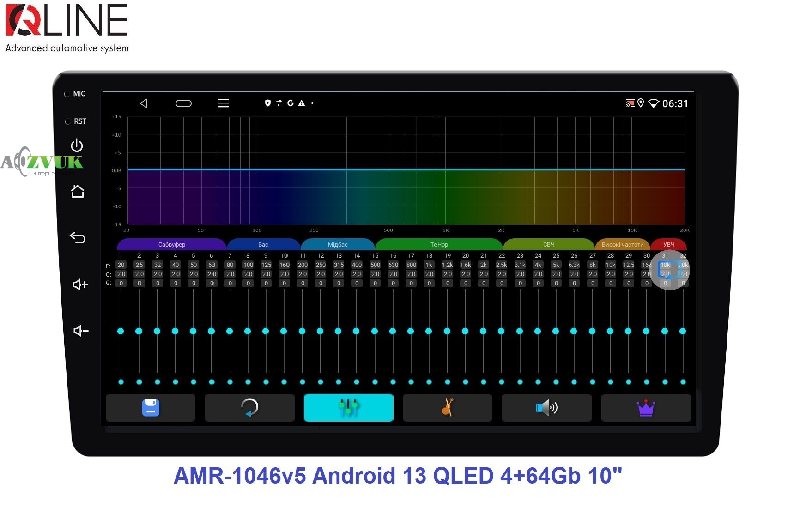Select the Бас frequency band tab
Image resolution: width=788 pixels, height=532 pixels.
point(263,244)
